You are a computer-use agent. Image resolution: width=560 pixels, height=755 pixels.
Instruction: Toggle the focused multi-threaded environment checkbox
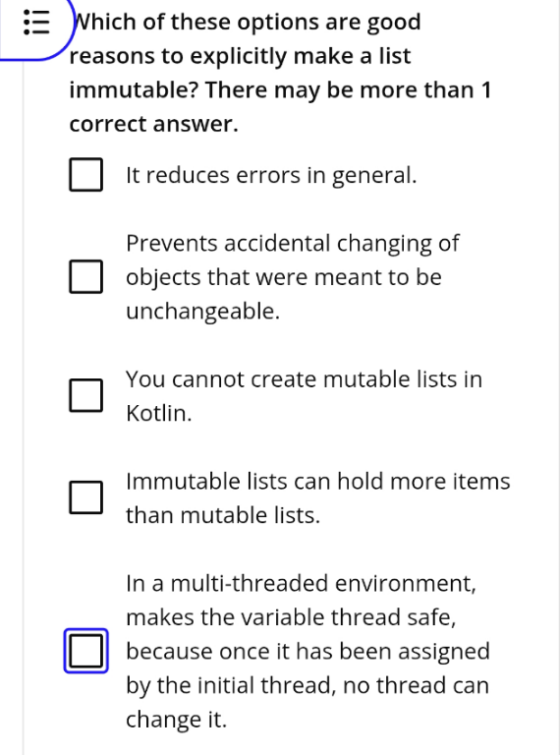pyautogui.click(x=86, y=651)
